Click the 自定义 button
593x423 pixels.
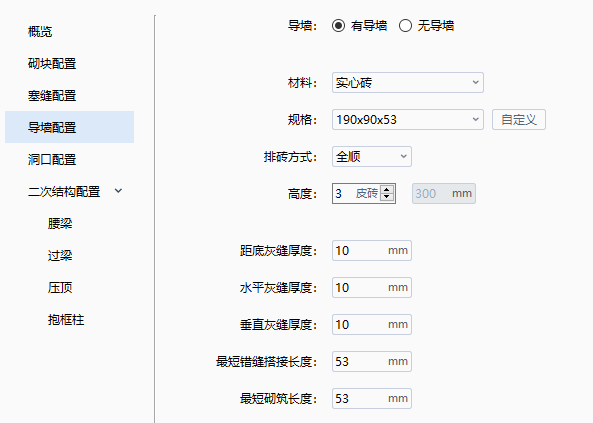519,120
